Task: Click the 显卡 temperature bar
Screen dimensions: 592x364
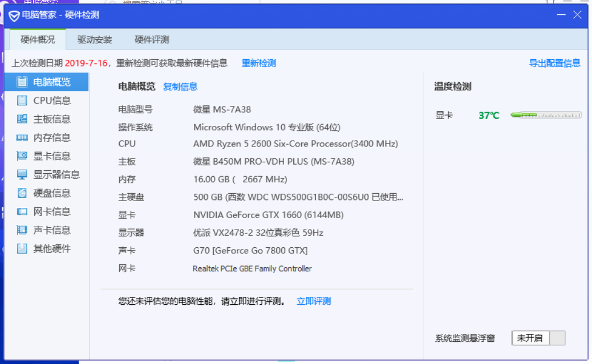Action: point(546,115)
